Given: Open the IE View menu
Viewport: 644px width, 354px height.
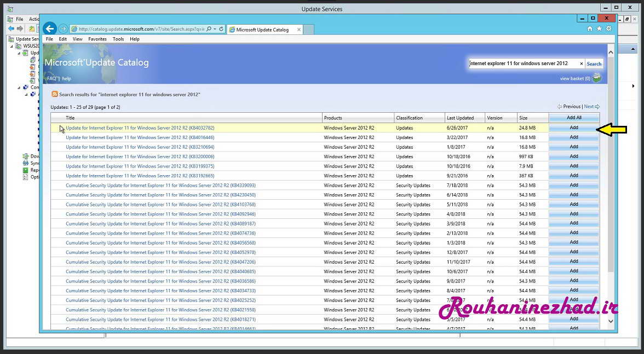Looking at the screenshot, I should click(x=77, y=39).
